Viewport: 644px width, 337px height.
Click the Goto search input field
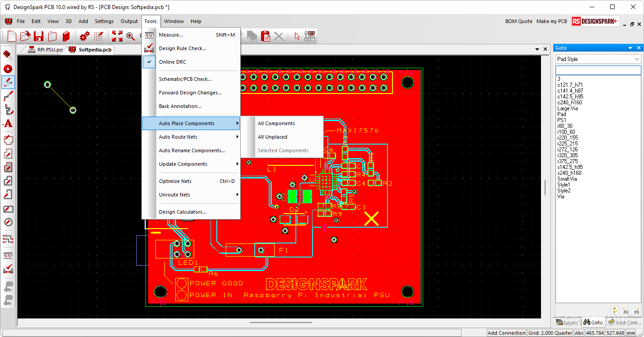[598, 70]
